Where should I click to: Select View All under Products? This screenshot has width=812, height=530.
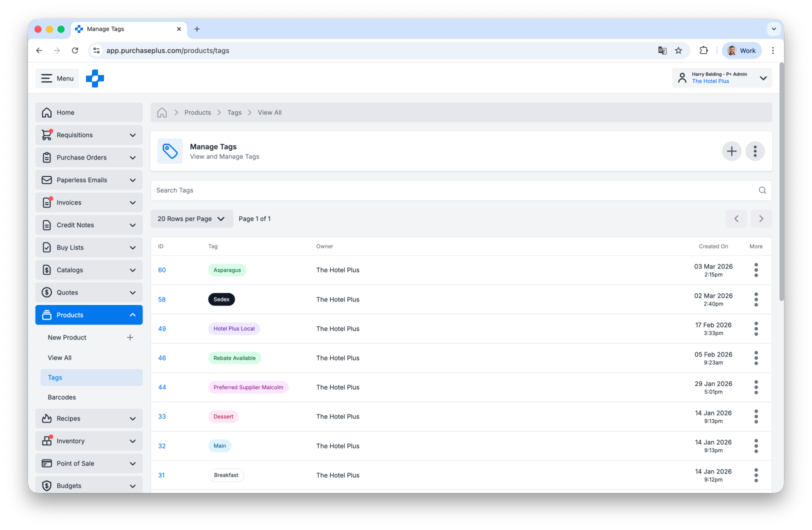(59, 358)
